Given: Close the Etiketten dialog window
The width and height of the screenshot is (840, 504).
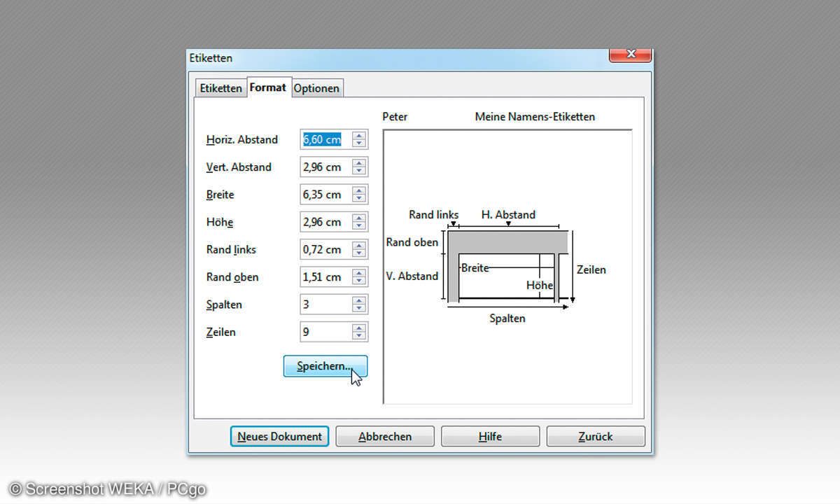Looking at the screenshot, I should (631, 55).
